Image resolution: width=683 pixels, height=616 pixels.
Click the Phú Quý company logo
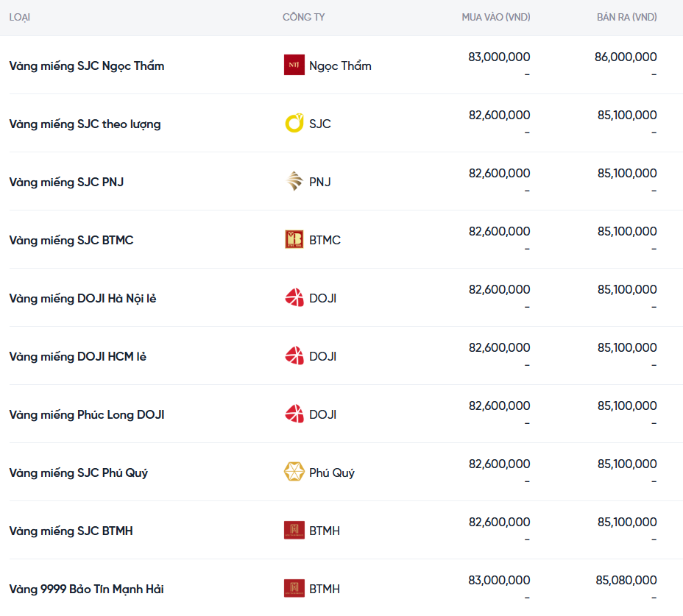(x=294, y=472)
